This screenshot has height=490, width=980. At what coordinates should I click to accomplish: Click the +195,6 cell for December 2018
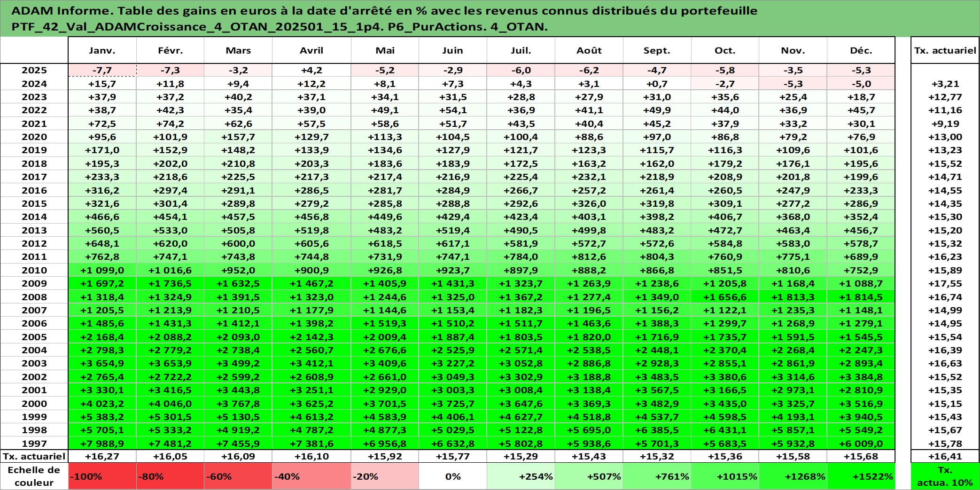coord(861,163)
